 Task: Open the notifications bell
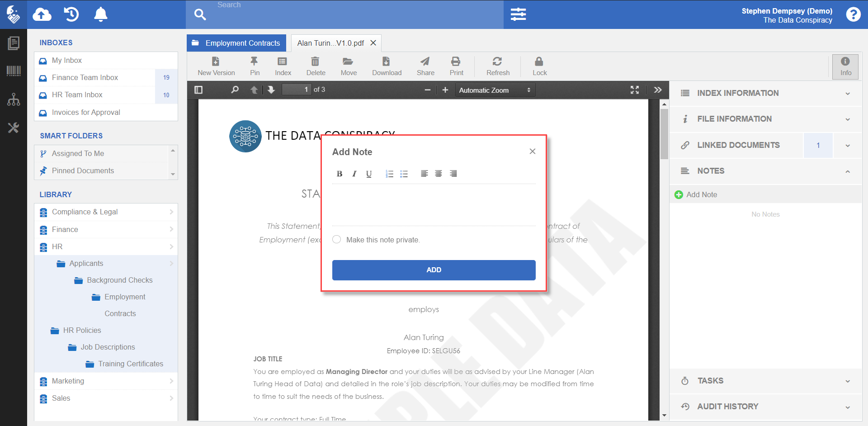100,14
